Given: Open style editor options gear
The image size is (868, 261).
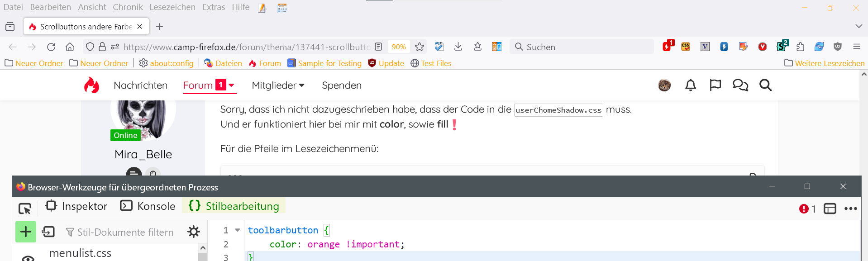Looking at the screenshot, I should click(x=194, y=232).
